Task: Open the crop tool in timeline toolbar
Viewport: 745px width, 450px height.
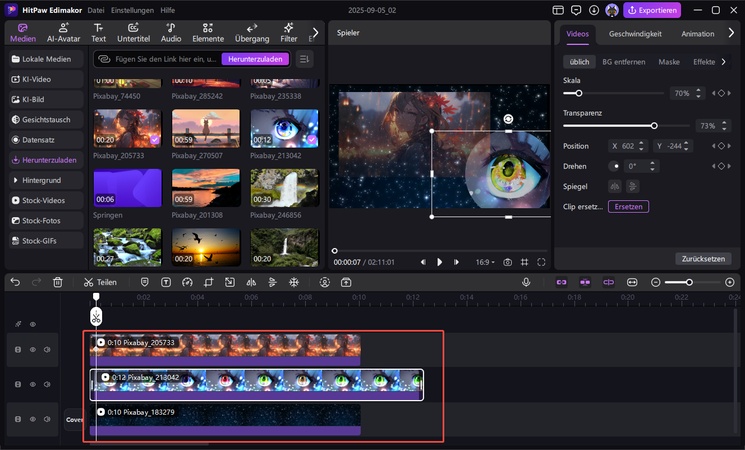Action: [208, 282]
